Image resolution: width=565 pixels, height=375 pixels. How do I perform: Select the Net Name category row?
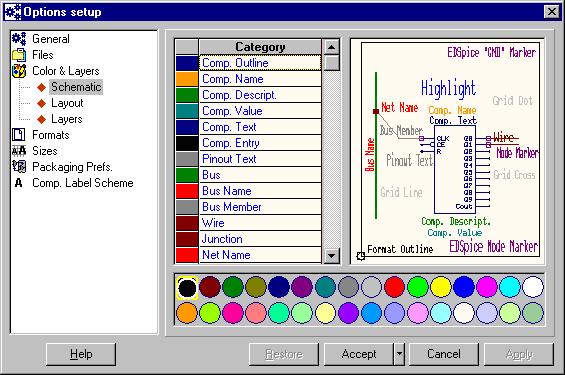tap(260, 255)
